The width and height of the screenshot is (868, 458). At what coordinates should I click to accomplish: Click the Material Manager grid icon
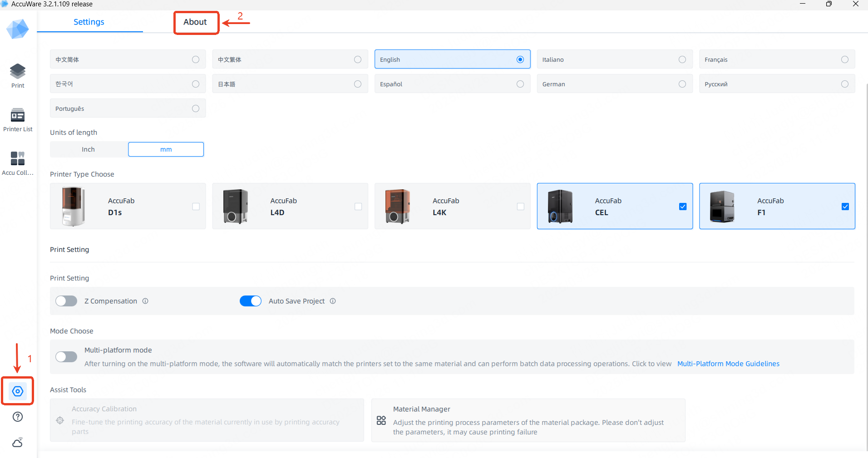tap(381, 420)
